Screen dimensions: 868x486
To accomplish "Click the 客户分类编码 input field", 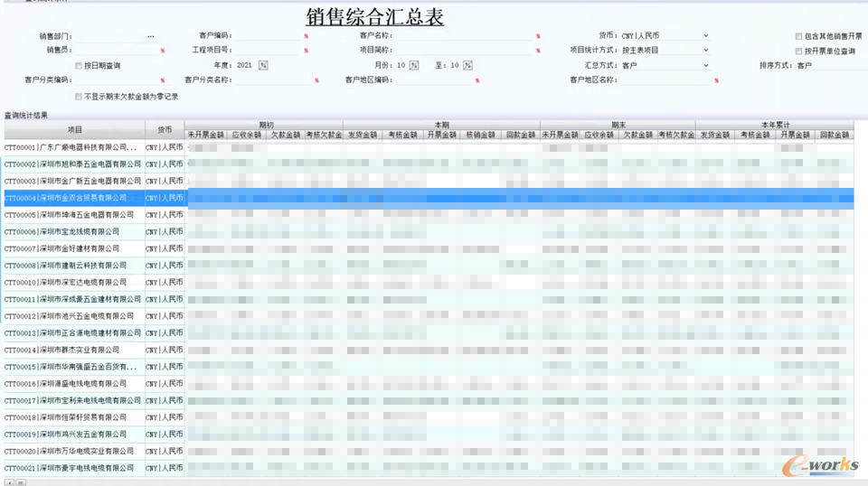I will (117, 80).
